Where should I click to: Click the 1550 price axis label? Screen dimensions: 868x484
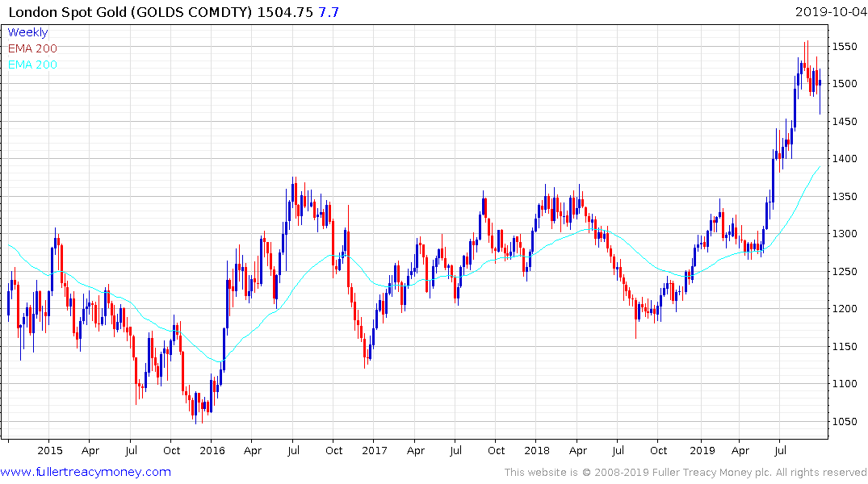point(845,47)
